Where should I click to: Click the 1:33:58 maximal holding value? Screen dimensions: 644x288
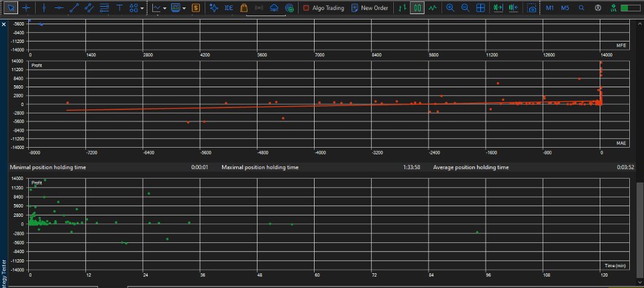point(411,168)
